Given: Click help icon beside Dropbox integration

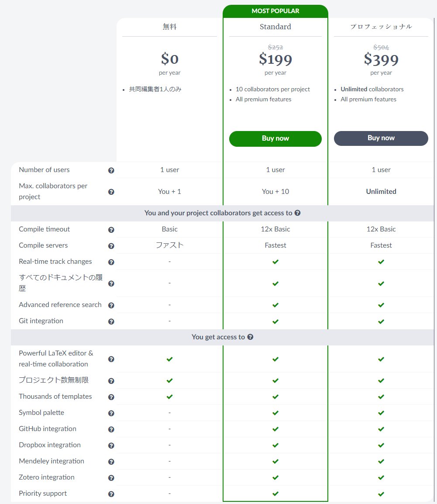Looking at the screenshot, I should click(111, 445).
